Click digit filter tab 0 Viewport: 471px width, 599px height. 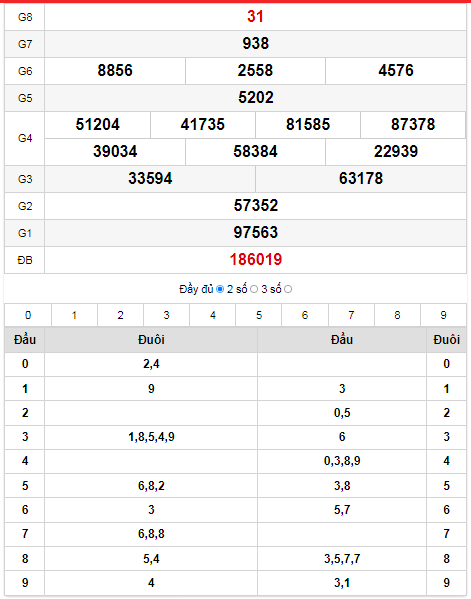[x=28, y=315]
